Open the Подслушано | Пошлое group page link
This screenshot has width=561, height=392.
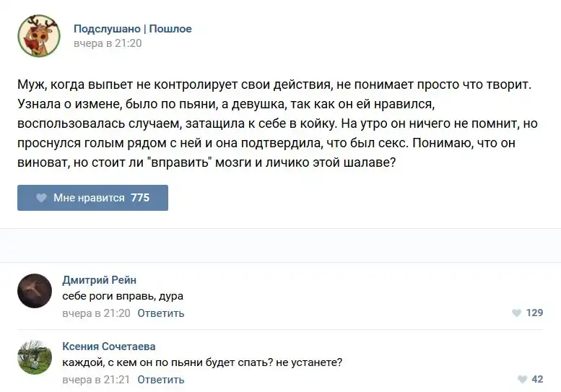click(132, 29)
